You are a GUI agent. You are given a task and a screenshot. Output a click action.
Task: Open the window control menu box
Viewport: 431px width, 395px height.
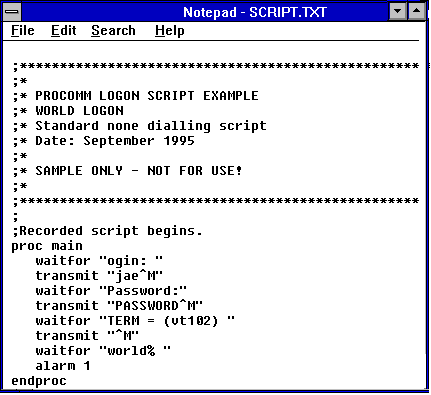12,12
